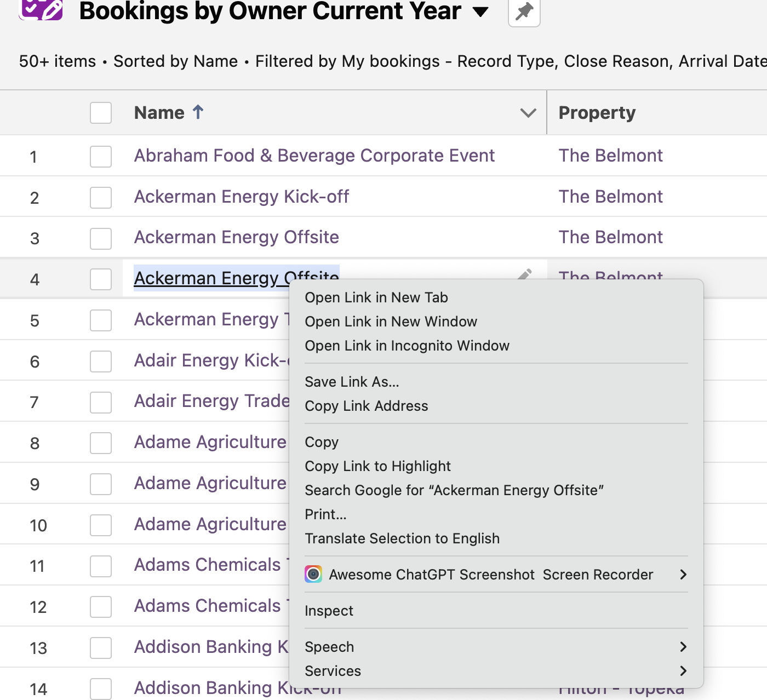Choose Print... in context menu
This screenshot has width=767, height=700.
[x=325, y=514]
